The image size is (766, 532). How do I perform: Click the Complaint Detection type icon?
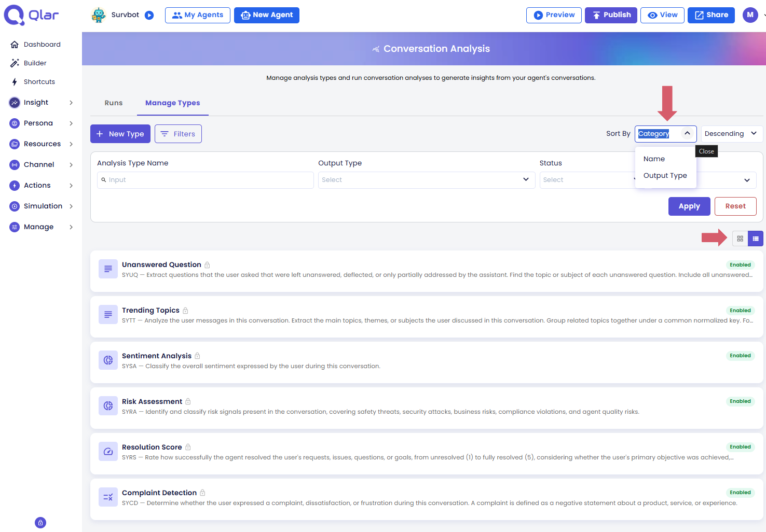108,497
